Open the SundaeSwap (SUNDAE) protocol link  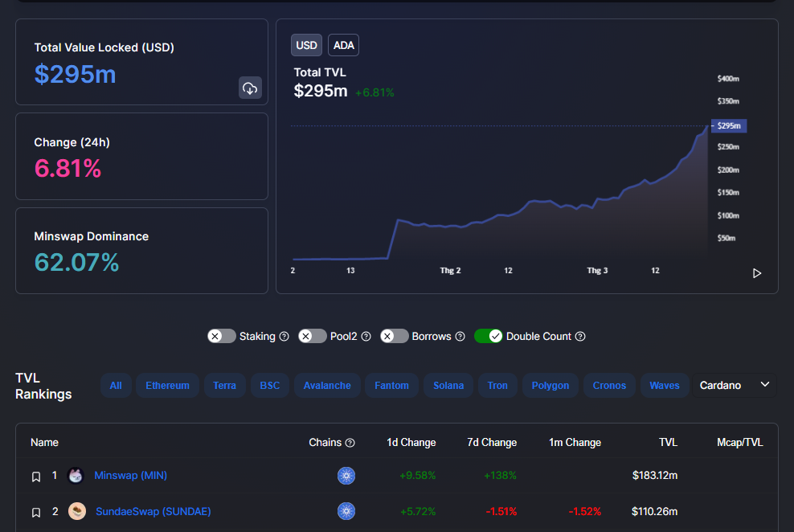153,511
